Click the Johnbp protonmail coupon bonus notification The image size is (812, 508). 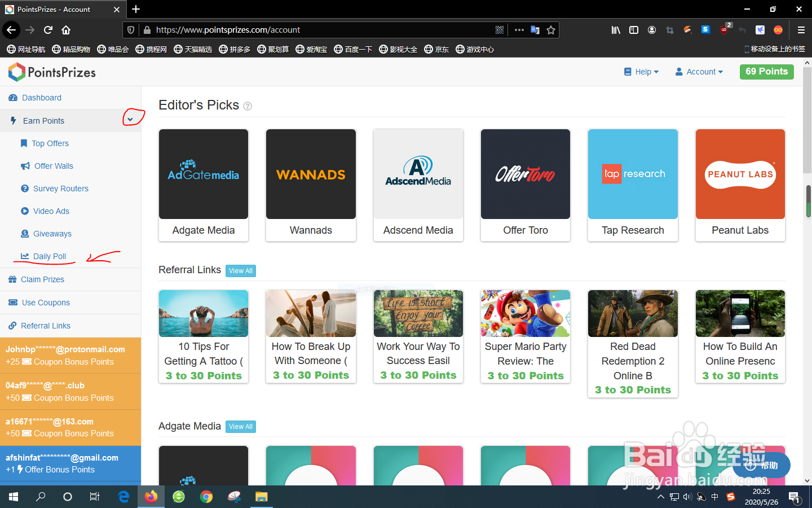point(70,356)
